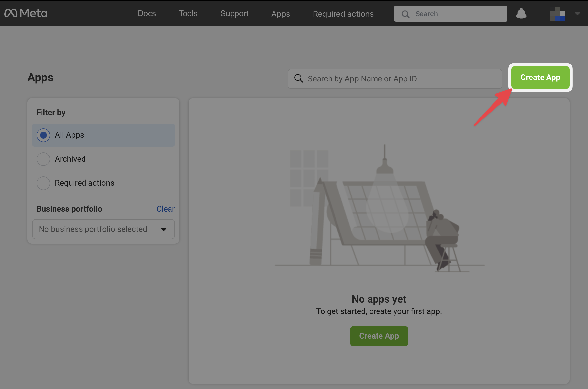Expand the business portfolio dropdown
Screen dimensions: 588x389
(x=99, y=229)
